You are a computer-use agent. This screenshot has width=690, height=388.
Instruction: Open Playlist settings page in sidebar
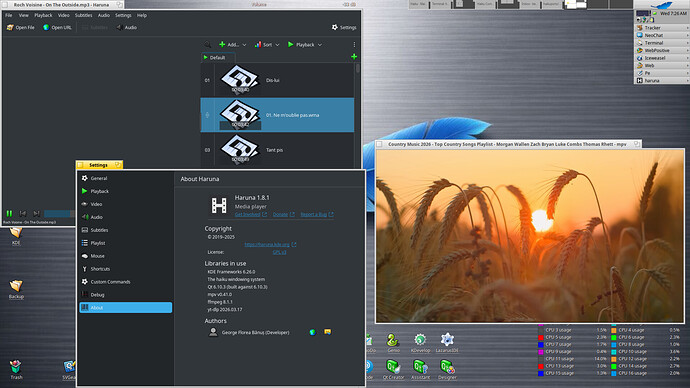point(125,243)
